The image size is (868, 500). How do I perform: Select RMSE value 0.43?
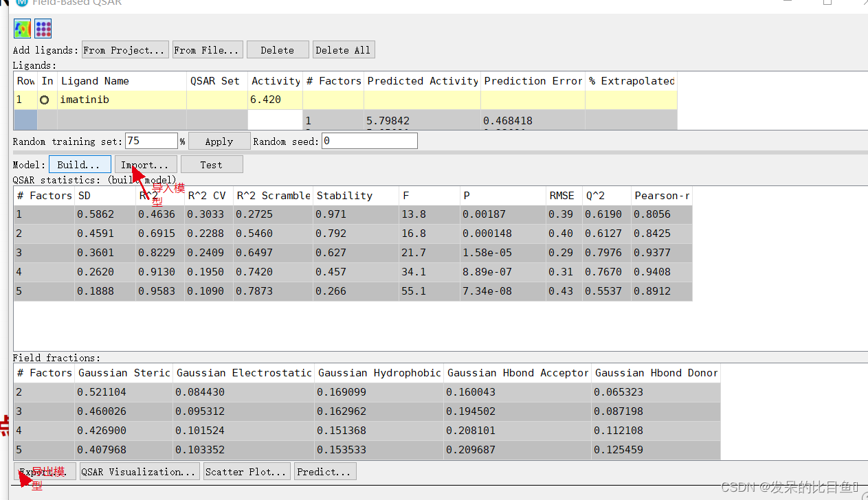(x=564, y=291)
